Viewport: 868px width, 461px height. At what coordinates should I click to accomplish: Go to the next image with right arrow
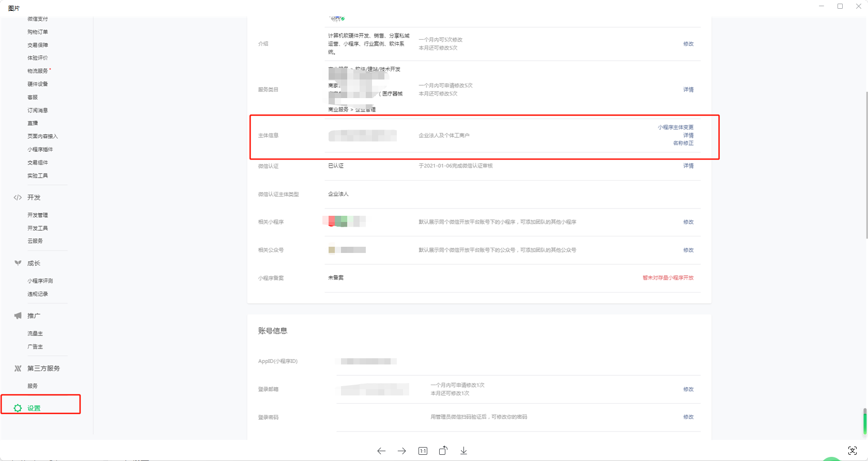click(x=402, y=451)
